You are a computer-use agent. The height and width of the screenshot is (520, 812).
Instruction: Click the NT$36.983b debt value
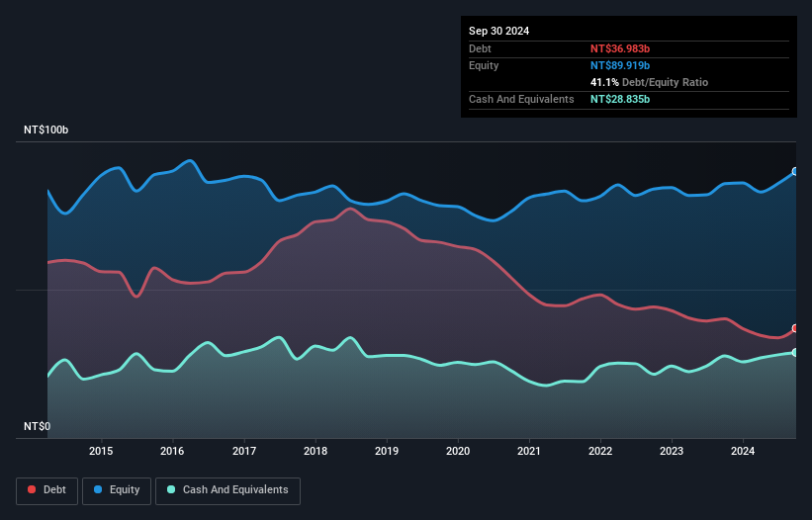point(620,48)
